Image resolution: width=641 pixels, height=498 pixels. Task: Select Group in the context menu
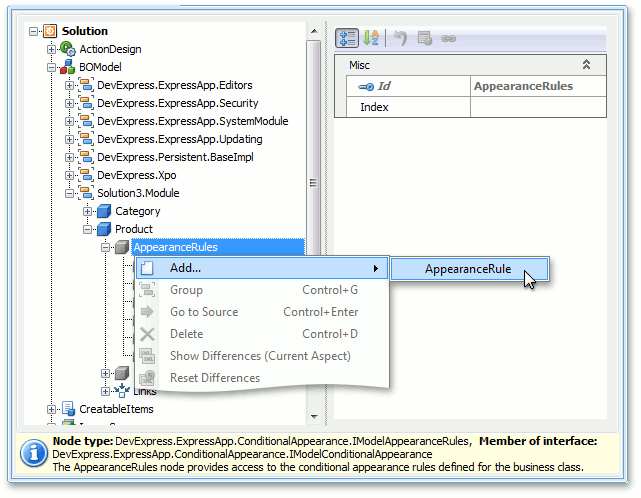(262, 290)
